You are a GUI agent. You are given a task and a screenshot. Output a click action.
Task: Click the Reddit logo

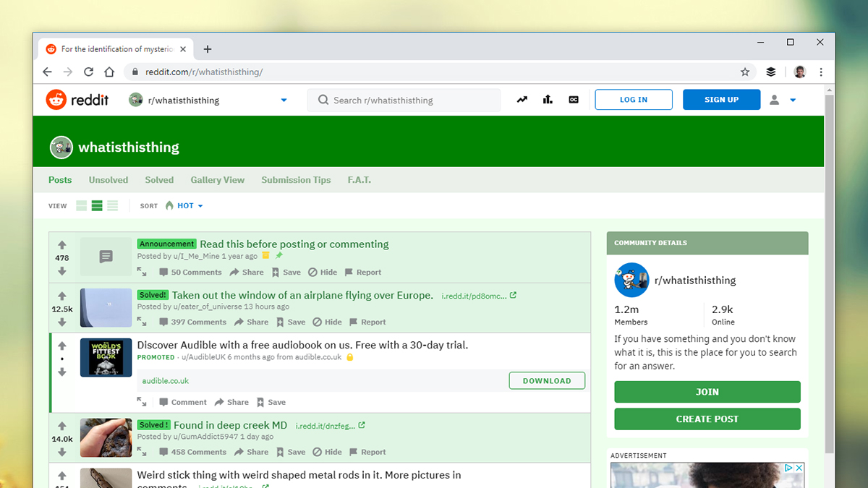click(x=77, y=100)
